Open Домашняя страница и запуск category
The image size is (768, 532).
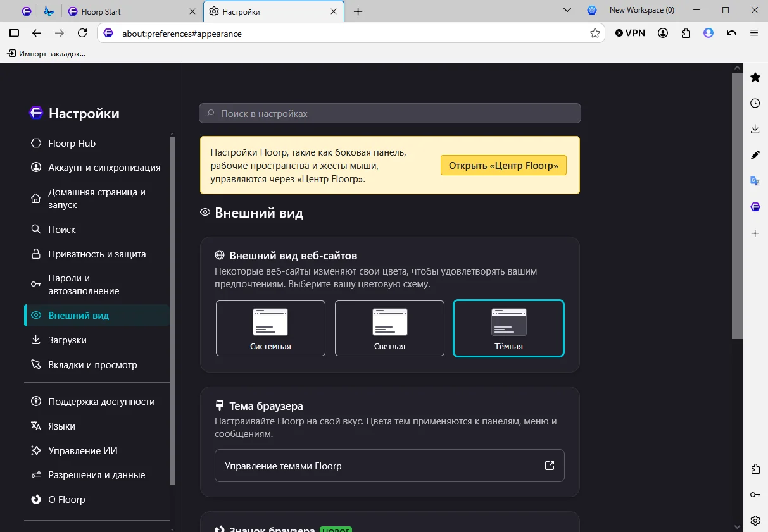(96, 199)
